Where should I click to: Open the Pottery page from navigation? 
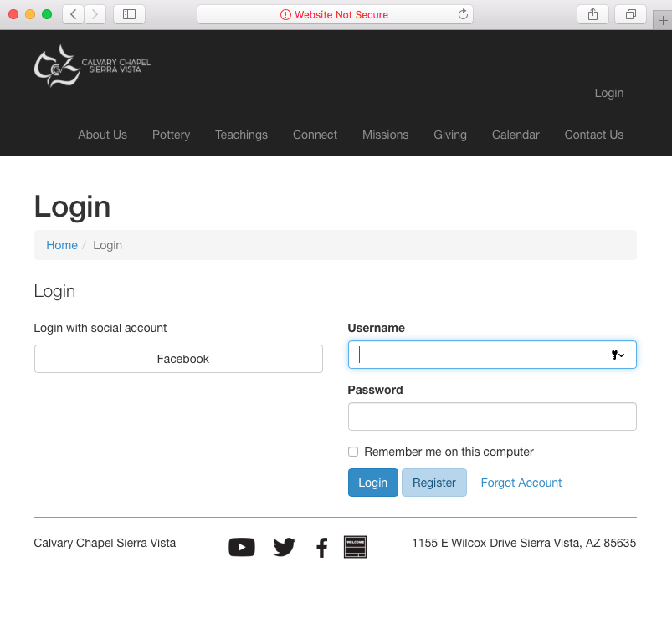coord(171,135)
